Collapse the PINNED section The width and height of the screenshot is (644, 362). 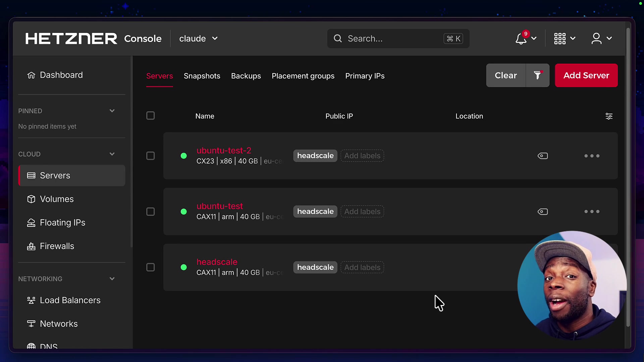112,111
